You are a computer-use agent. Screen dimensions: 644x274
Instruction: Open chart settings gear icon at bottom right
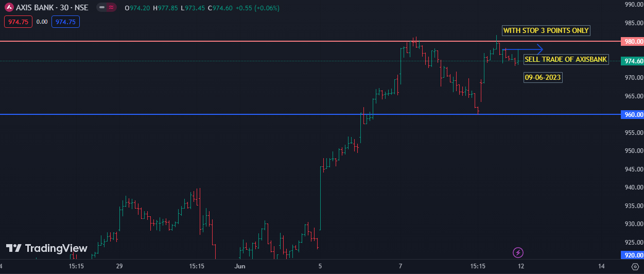point(634,267)
